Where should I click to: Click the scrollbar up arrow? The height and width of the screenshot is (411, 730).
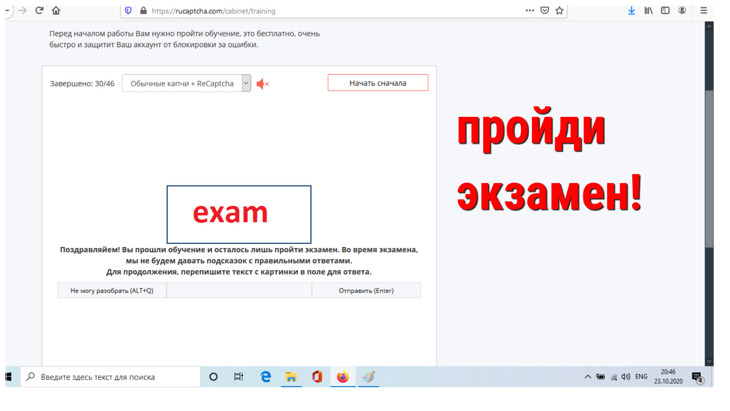coord(709,26)
